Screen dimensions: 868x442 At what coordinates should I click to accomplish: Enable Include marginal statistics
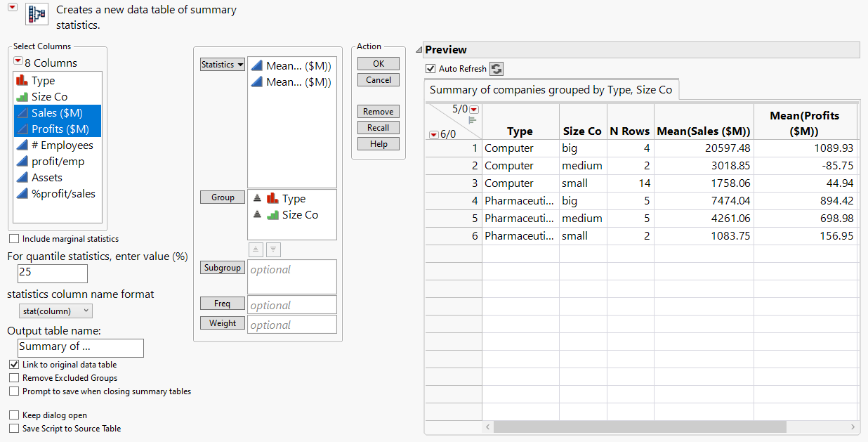coord(13,239)
